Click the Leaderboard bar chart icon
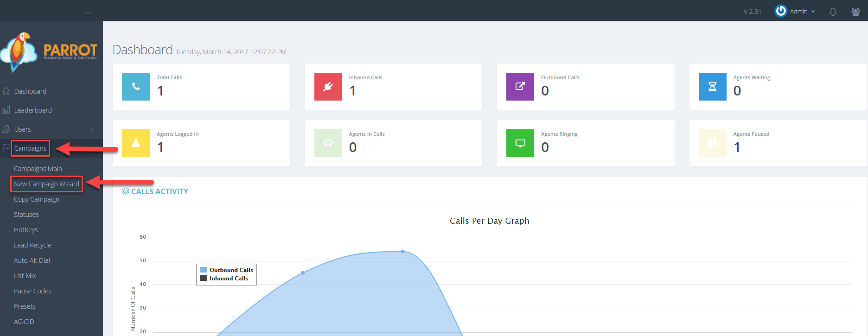 coord(6,110)
